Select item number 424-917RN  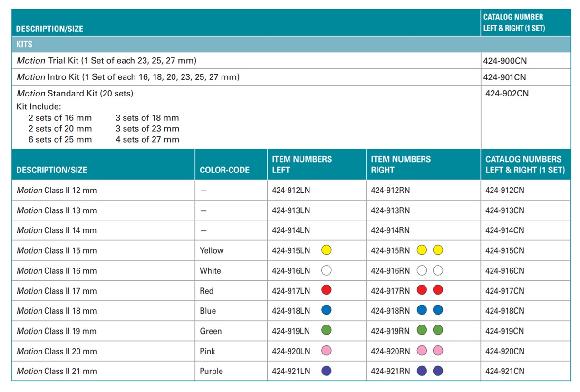pos(390,291)
